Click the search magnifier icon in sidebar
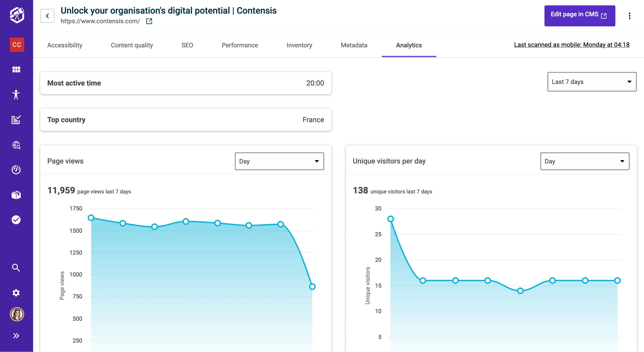 (16, 267)
